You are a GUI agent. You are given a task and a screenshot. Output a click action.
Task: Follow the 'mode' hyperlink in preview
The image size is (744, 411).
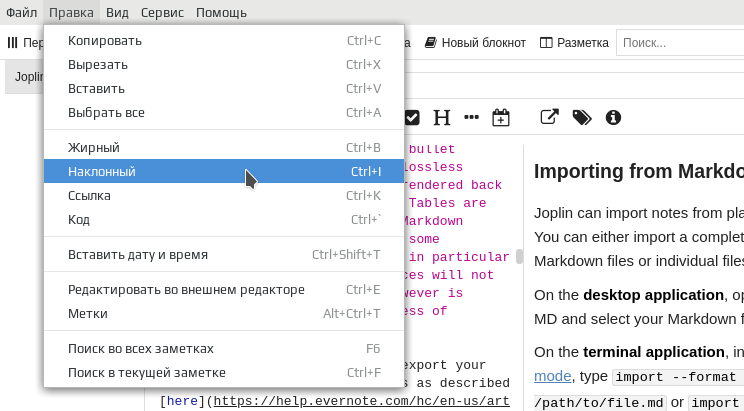pos(552,376)
